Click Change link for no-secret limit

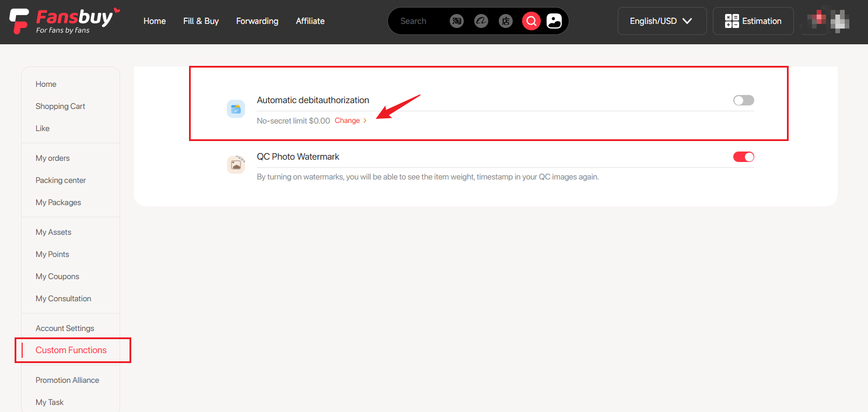pos(347,121)
